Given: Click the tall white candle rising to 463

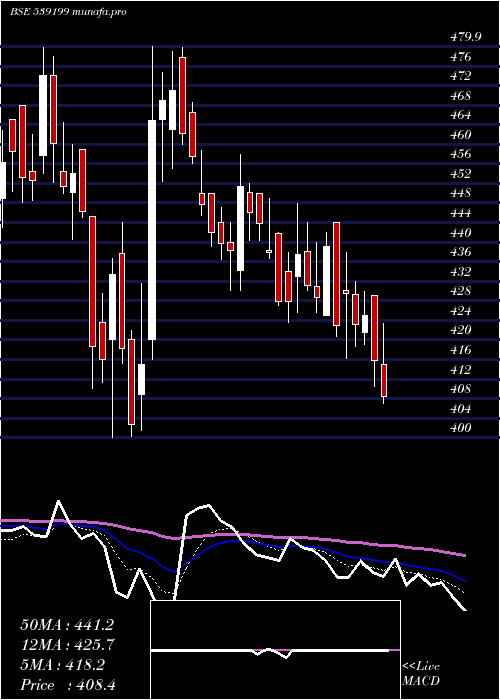Looking at the screenshot, I should [152, 230].
